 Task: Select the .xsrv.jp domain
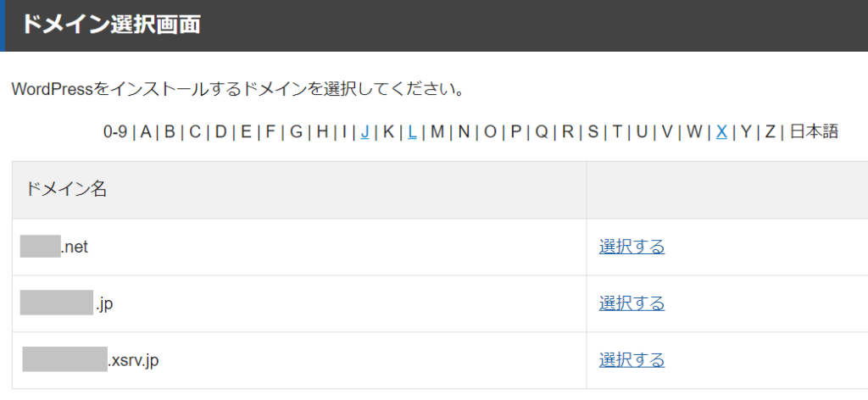(632, 360)
